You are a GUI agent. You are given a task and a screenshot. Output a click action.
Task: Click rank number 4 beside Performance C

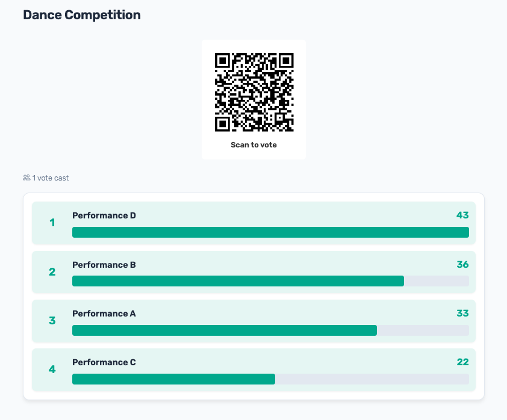[x=52, y=369]
